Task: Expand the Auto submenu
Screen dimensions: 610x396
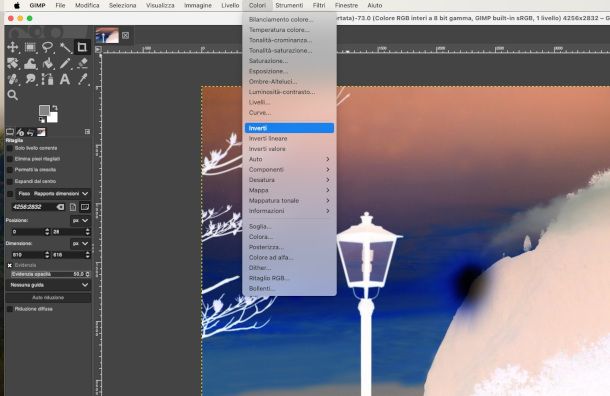Action: (x=289, y=159)
